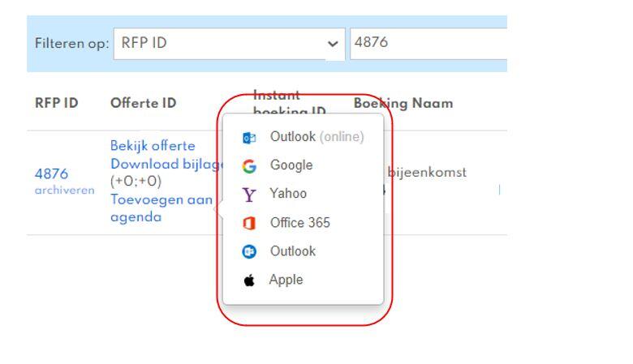633x364 pixels.
Task: Open RFP number 4876 link
Action: pyautogui.click(x=51, y=173)
